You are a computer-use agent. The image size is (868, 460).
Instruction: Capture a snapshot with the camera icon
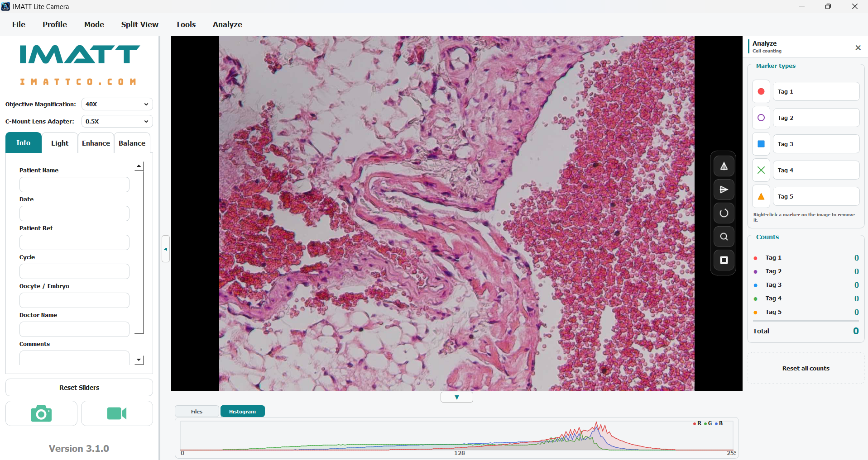pyautogui.click(x=41, y=413)
